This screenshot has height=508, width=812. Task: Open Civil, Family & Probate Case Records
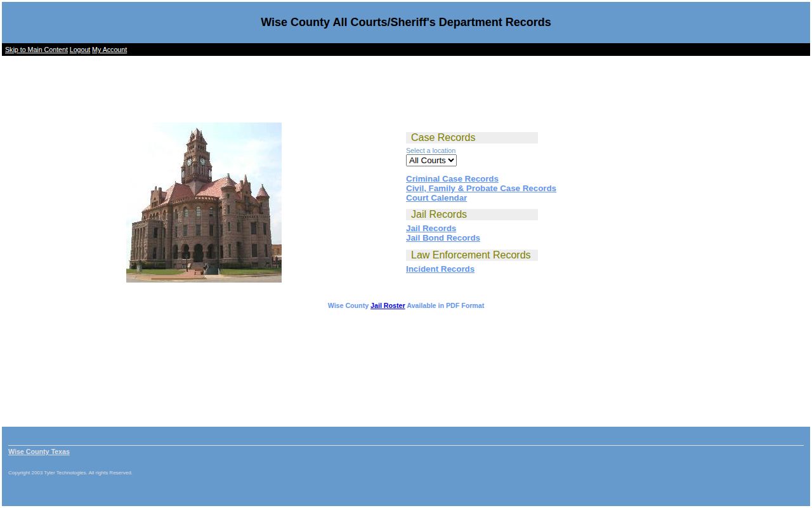[481, 189]
